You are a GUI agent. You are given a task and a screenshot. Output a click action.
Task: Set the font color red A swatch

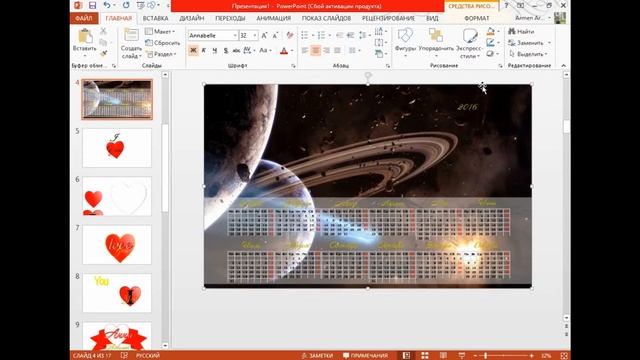pyautogui.click(x=284, y=51)
